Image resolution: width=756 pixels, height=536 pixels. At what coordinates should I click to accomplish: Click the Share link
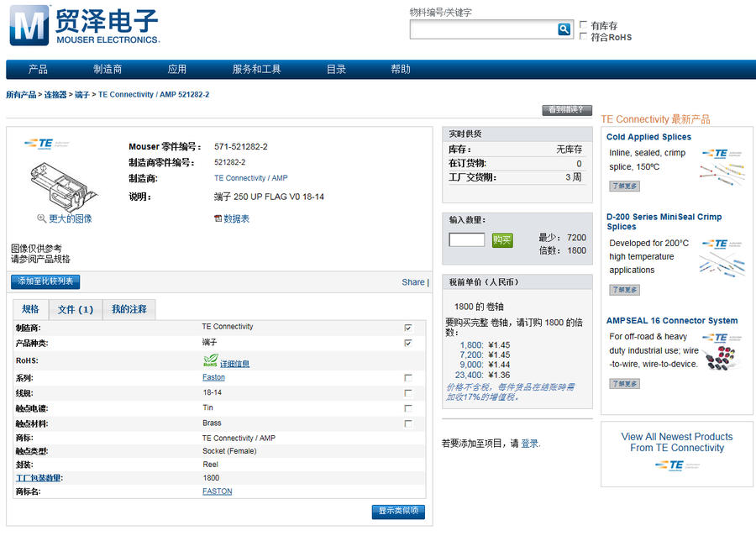413,282
